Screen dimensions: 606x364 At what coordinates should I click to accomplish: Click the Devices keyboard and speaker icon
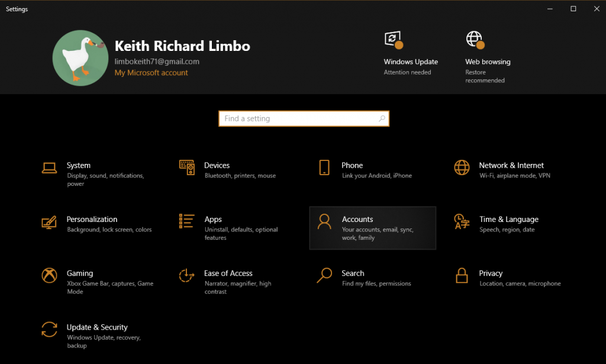point(186,167)
